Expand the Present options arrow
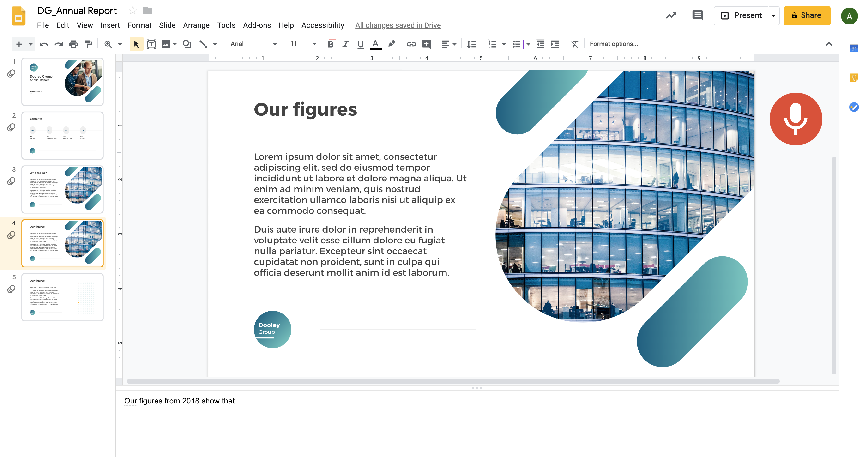The width and height of the screenshot is (868, 457). tap(774, 16)
